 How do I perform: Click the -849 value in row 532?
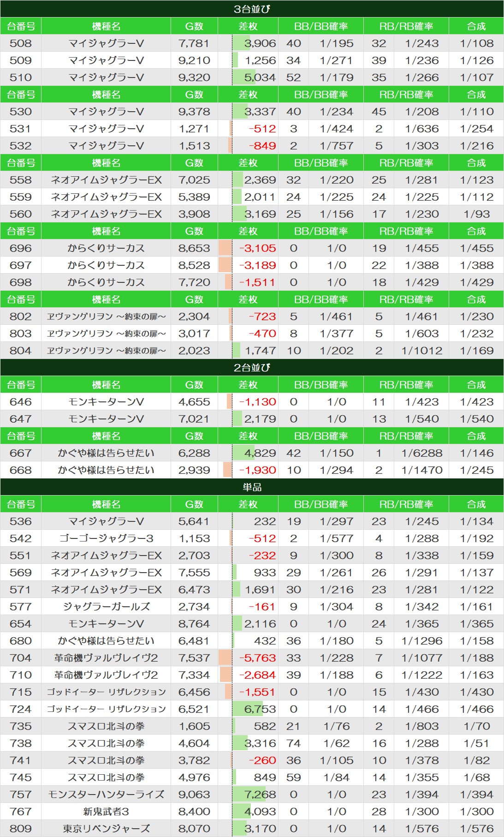point(262,146)
